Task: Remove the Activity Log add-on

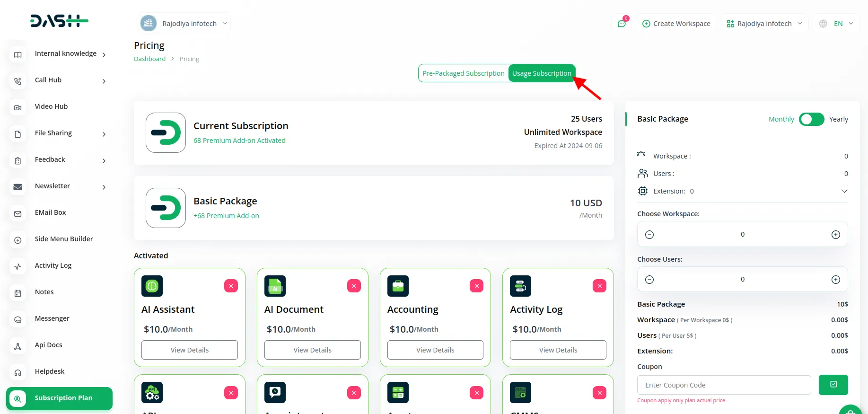Action: (599, 286)
